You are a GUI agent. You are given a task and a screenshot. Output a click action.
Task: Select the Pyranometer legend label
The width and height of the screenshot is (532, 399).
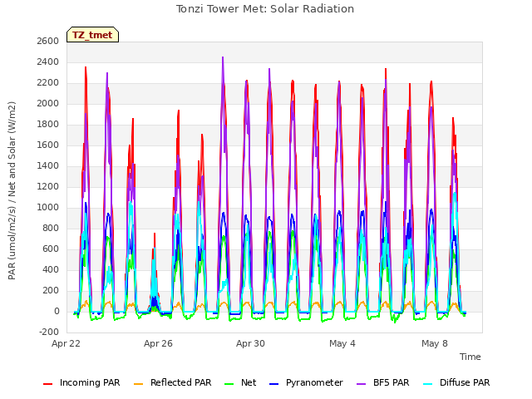point(314,382)
